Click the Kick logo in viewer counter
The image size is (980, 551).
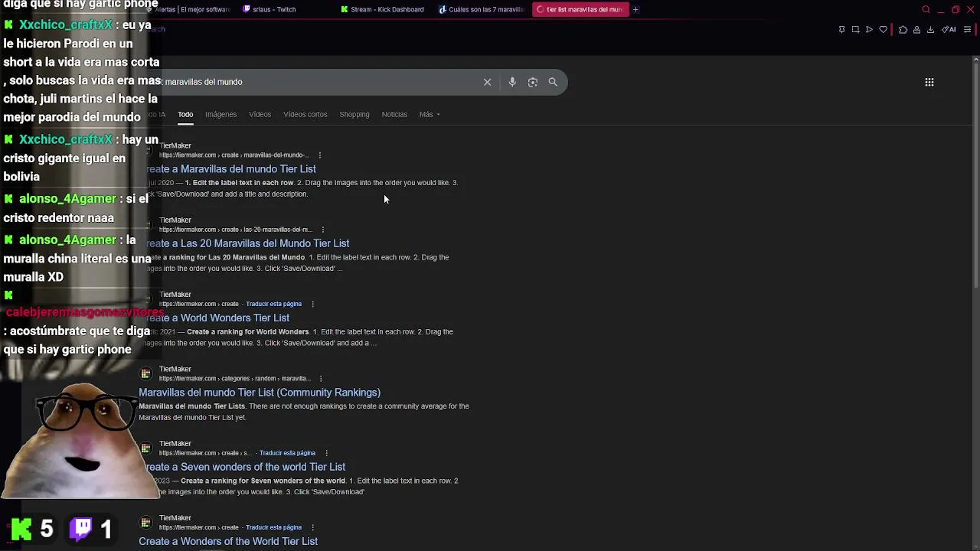coord(22,529)
